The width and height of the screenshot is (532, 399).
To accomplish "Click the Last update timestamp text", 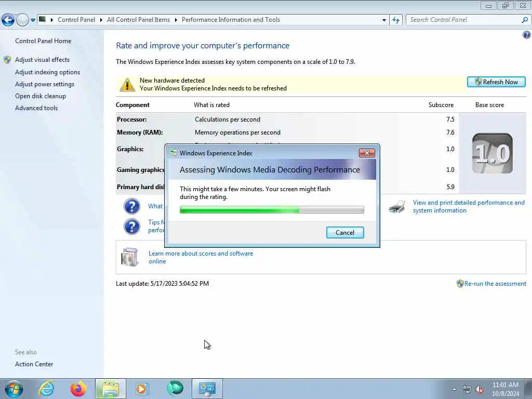I will click(x=162, y=284).
